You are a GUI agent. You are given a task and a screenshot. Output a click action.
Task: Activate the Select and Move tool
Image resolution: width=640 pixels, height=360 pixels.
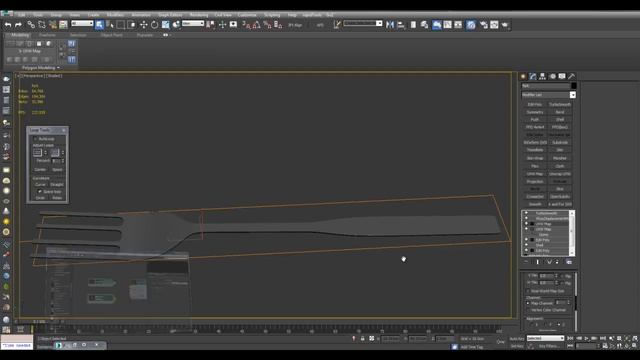tap(143, 25)
